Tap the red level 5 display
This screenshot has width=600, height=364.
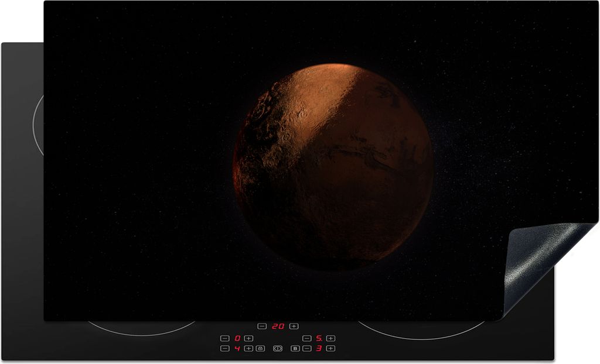pos(319,338)
